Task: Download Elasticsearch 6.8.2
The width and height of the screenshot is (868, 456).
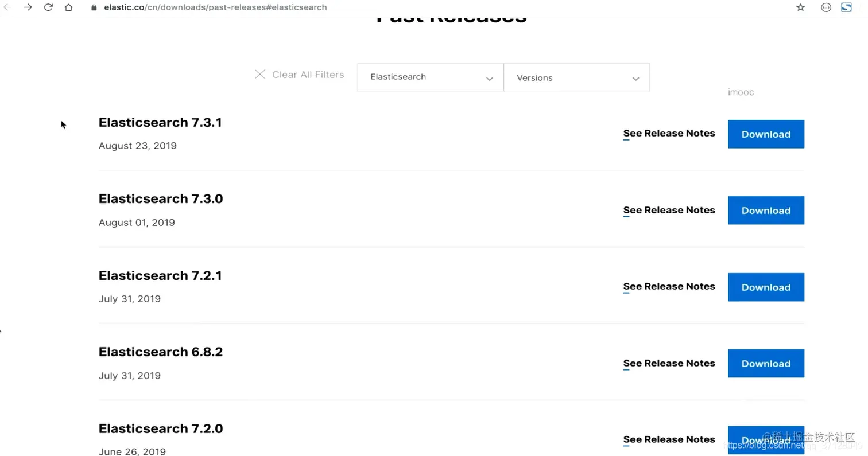Action: point(766,364)
